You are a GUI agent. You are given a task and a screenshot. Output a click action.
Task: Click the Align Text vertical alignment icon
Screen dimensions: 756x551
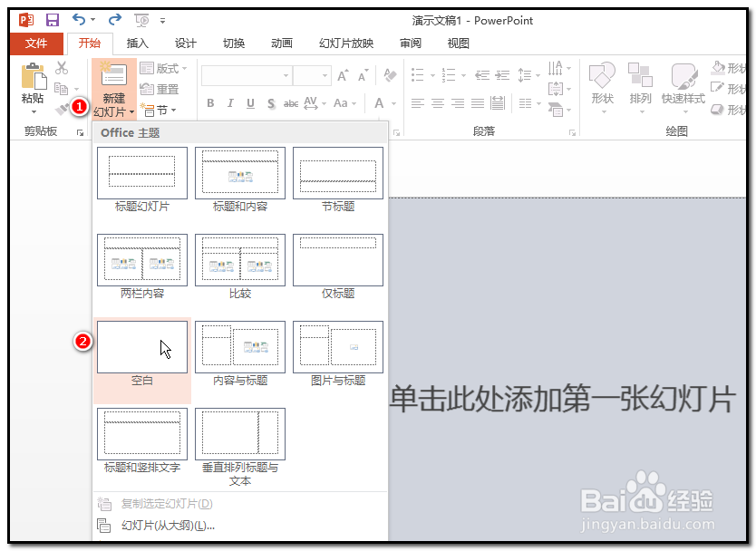556,89
